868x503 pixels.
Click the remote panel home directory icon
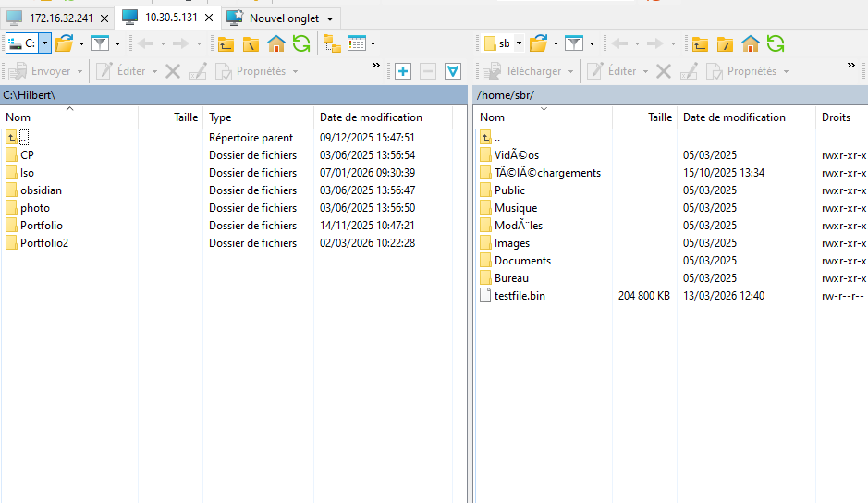[x=750, y=43]
